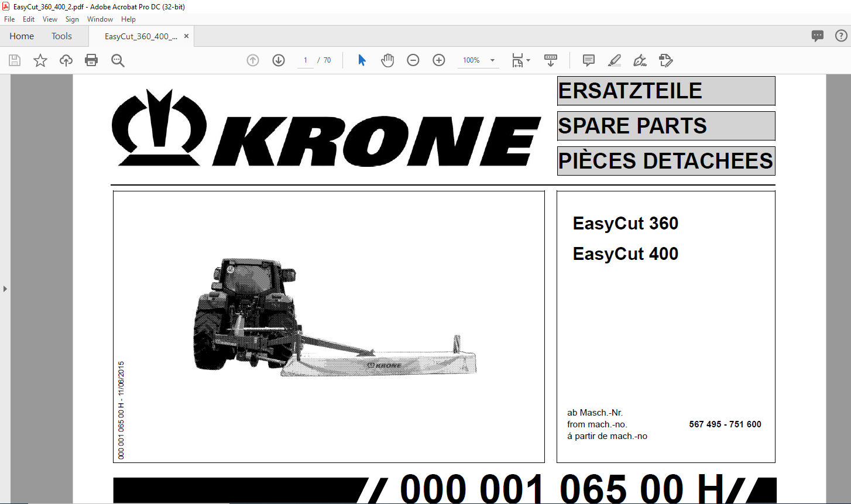Click the EasyCut 360 model text
This screenshot has height=504, width=851.
[x=626, y=224]
